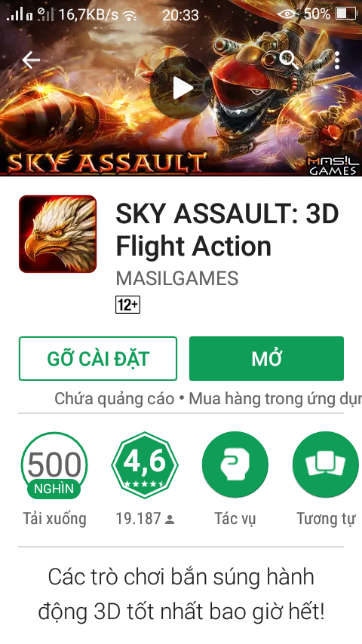Tap the 500 NGHÌN downloads badge

point(54,465)
